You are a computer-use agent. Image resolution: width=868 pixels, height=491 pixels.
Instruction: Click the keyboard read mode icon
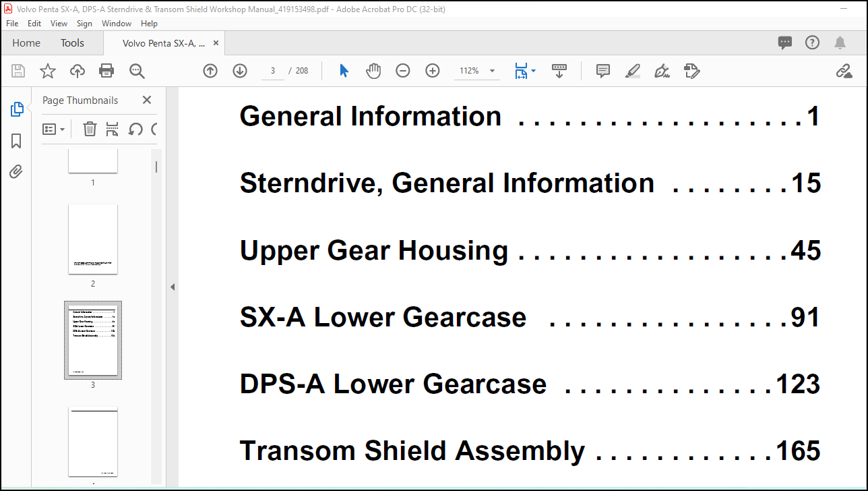click(559, 71)
